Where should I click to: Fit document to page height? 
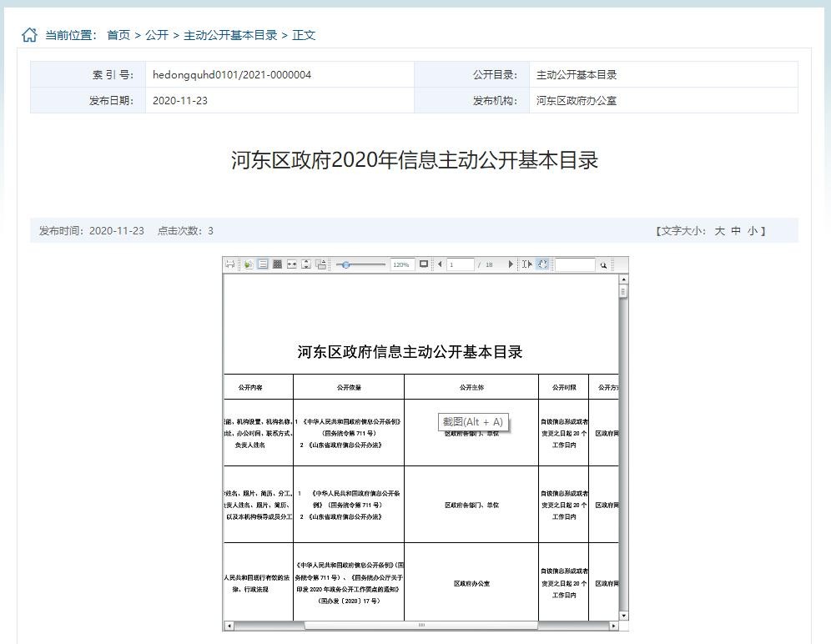(306, 264)
